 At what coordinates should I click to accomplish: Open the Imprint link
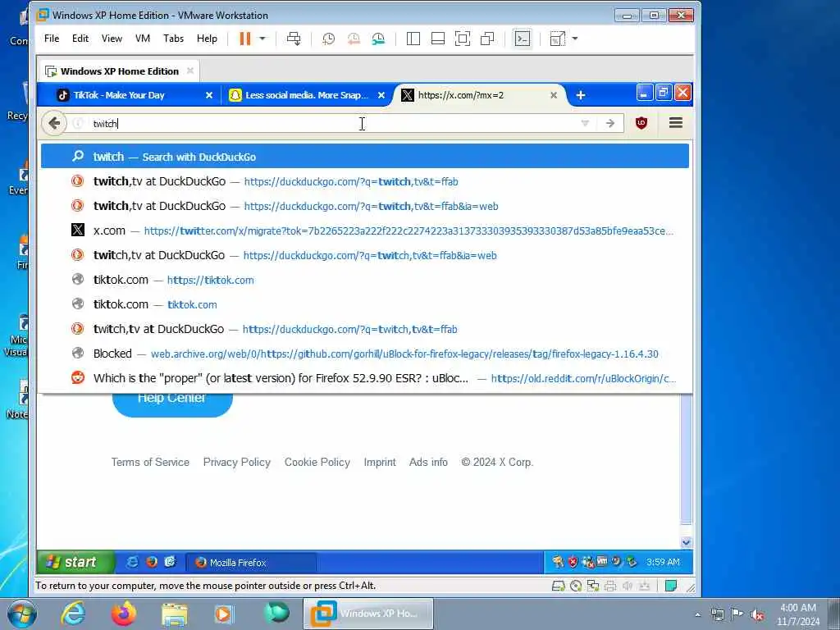coord(380,463)
